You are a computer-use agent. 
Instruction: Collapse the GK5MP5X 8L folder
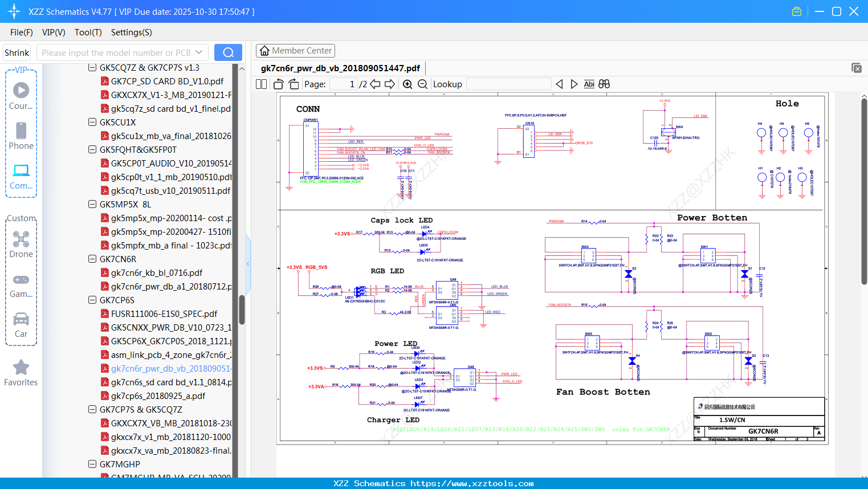pos(92,204)
